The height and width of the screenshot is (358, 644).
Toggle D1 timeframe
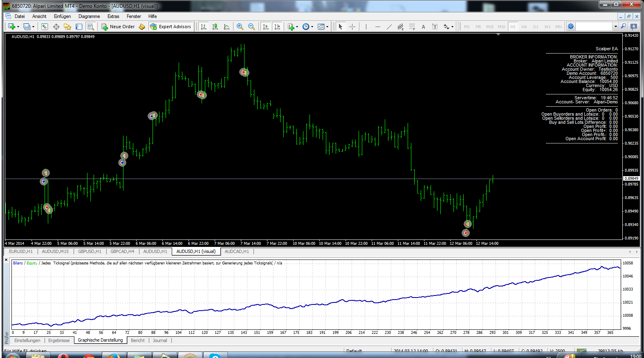[536, 27]
